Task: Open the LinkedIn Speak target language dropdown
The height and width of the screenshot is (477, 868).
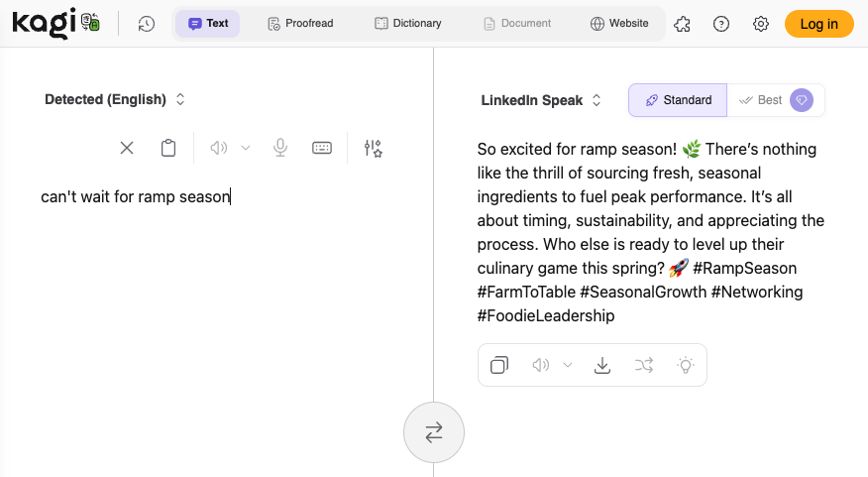Action: coord(541,100)
